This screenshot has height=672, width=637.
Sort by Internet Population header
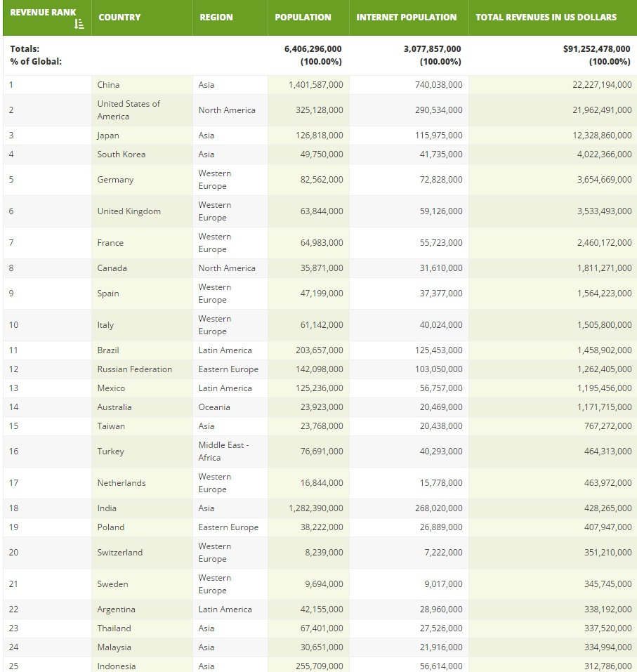(407, 18)
